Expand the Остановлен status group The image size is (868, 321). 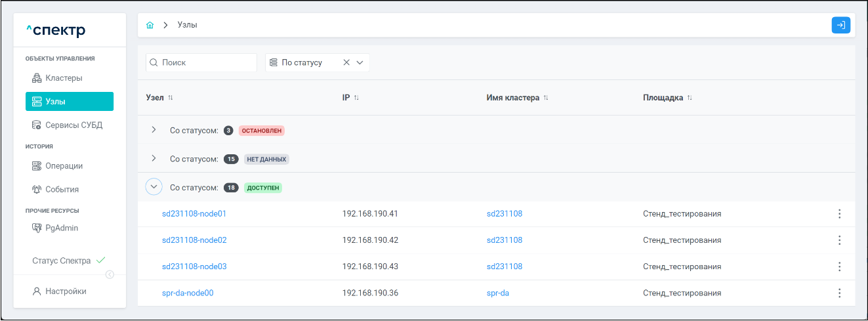tap(154, 130)
